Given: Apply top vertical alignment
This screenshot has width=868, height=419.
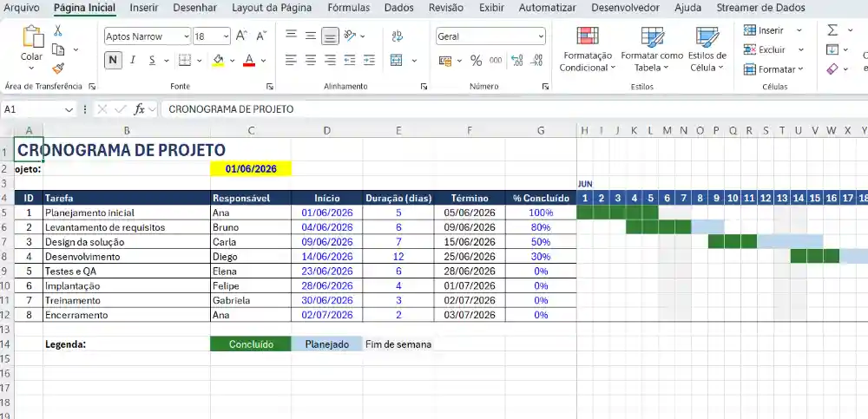Looking at the screenshot, I should (291, 36).
